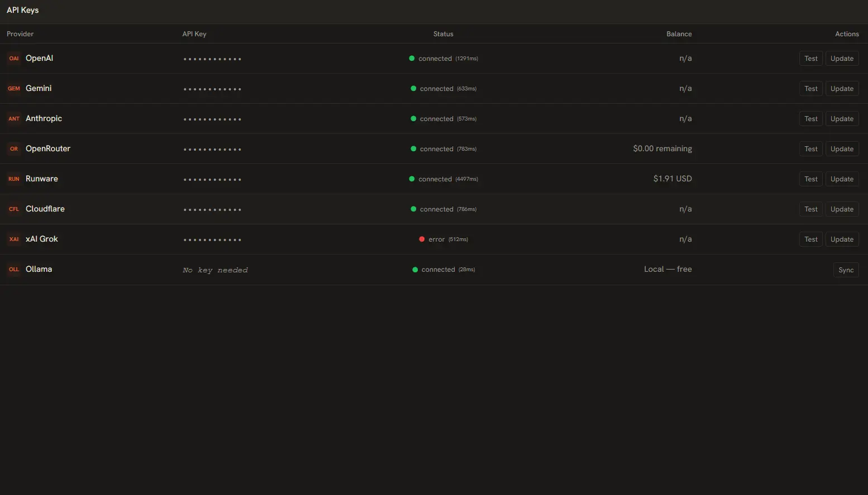Viewport: 868px width, 495px height.
Task: Click the '$1.91 USD' Runware balance
Action: point(673,179)
